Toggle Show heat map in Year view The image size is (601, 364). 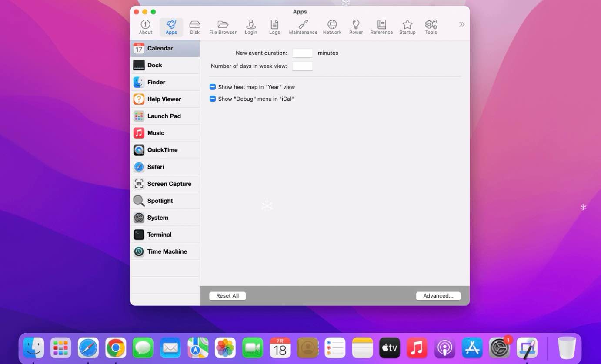coord(213,87)
